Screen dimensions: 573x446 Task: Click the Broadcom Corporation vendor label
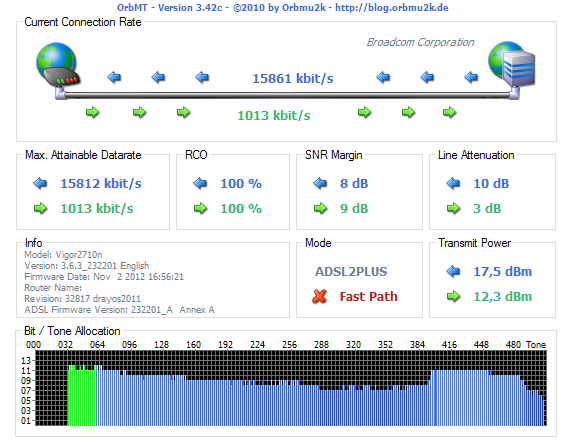(x=420, y=42)
